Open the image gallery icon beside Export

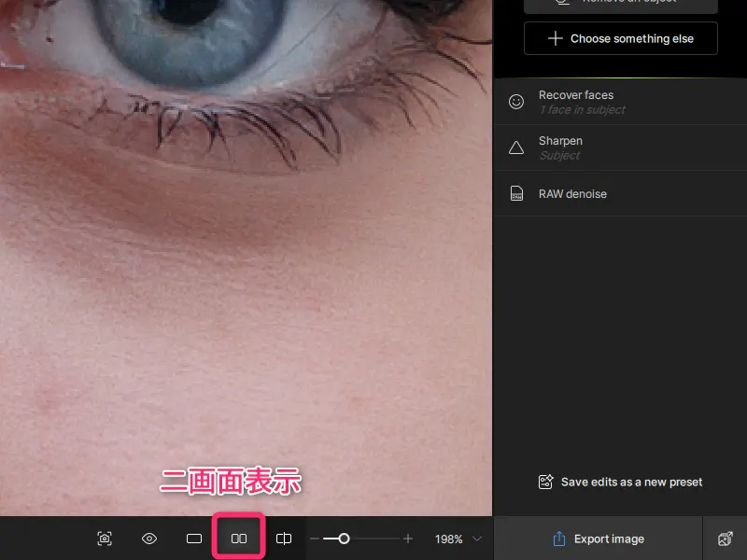[725, 539]
